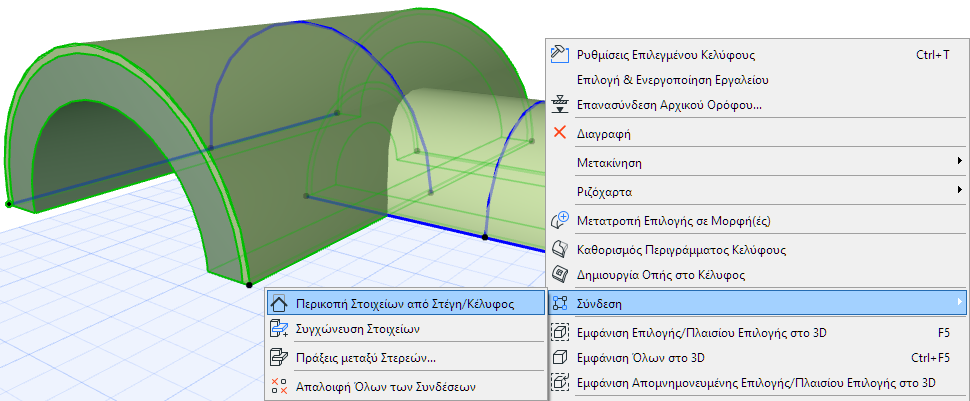This screenshot has width=970, height=401.
Task: Expand the Ριζόχαρτα submenu arrow
Action: [x=959, y=190]
